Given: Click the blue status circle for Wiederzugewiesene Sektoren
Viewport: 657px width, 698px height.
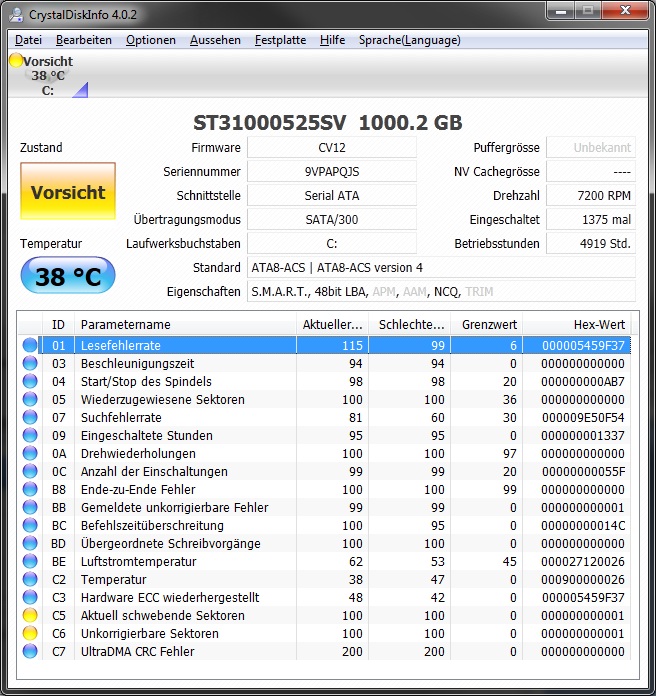Looking at the screenshot, I should click(30, 399).
